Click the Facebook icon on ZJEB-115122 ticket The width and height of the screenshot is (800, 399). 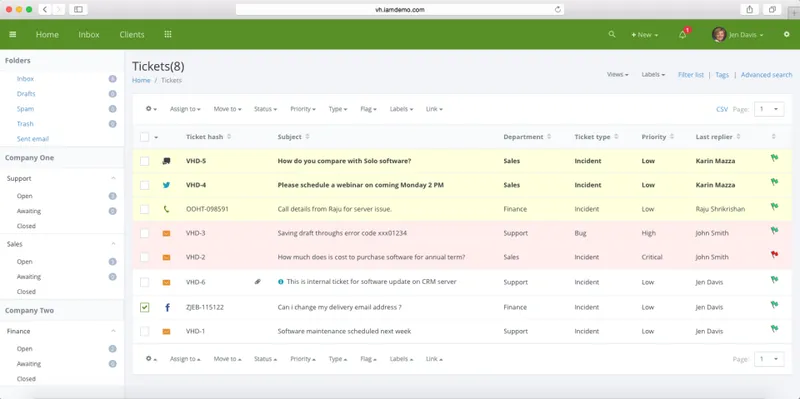(x=167, y=307)
